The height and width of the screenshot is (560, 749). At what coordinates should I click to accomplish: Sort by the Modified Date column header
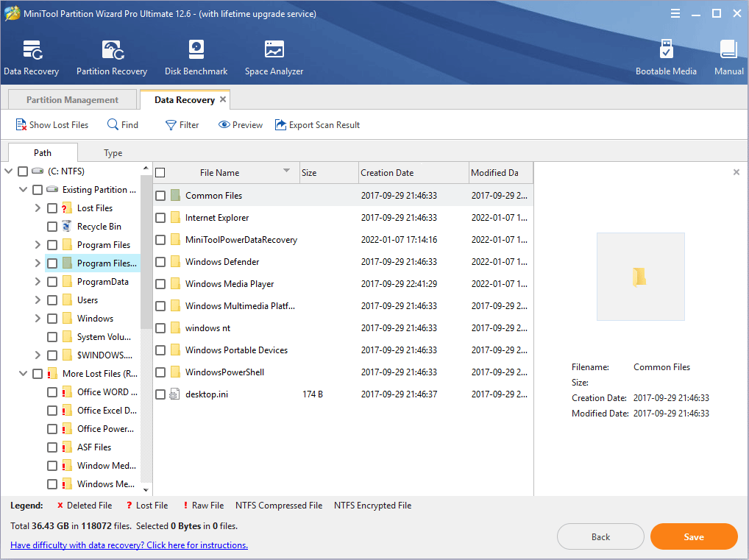(x=501, y=172)
